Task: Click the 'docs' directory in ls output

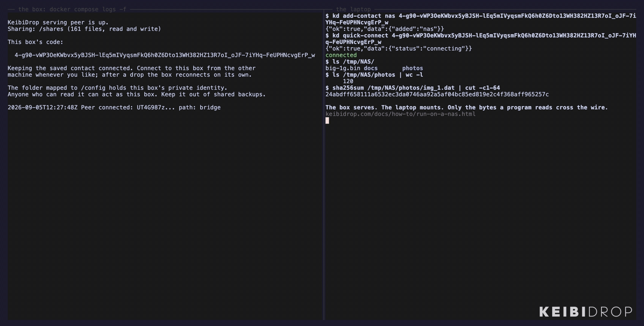Action: pyautogui.click(x=371, y=68)
